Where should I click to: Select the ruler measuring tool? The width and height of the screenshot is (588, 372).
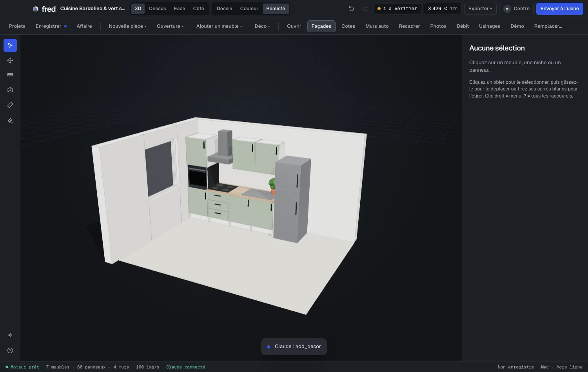click(x=10, y=105)
